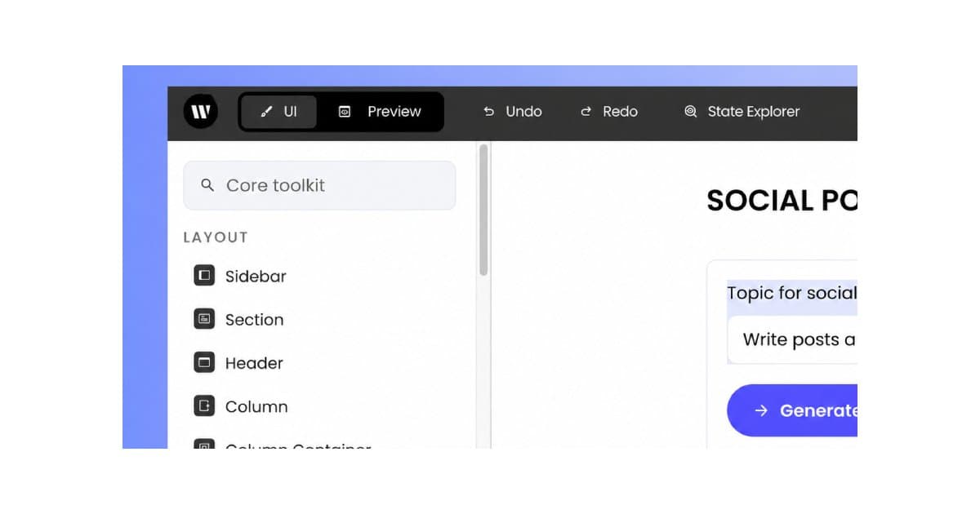Switch to Preview mode
Screen dimensions: 980x514
pyautogui.click(x=380, y=112)
